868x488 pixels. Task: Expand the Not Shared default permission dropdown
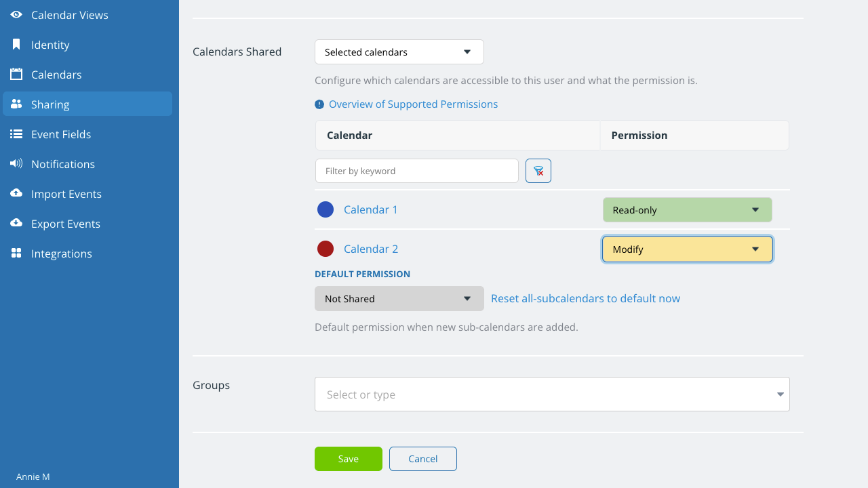pos(399,299)
